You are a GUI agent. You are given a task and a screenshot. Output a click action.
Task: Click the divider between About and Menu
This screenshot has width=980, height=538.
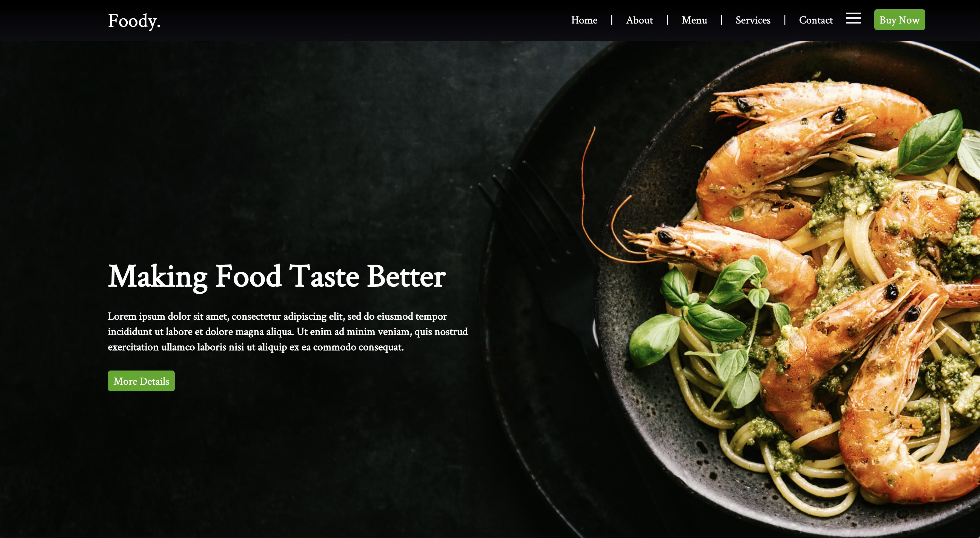pyautogui.click(x=667, y=20)
